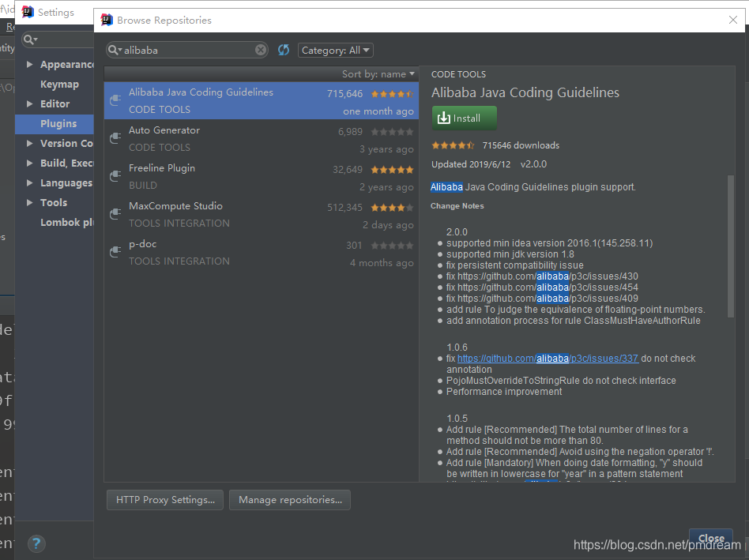This screenshot has height=560, width=749.
Task: Open the p3c issues/337 GitHub link
Action: [548, 358]
